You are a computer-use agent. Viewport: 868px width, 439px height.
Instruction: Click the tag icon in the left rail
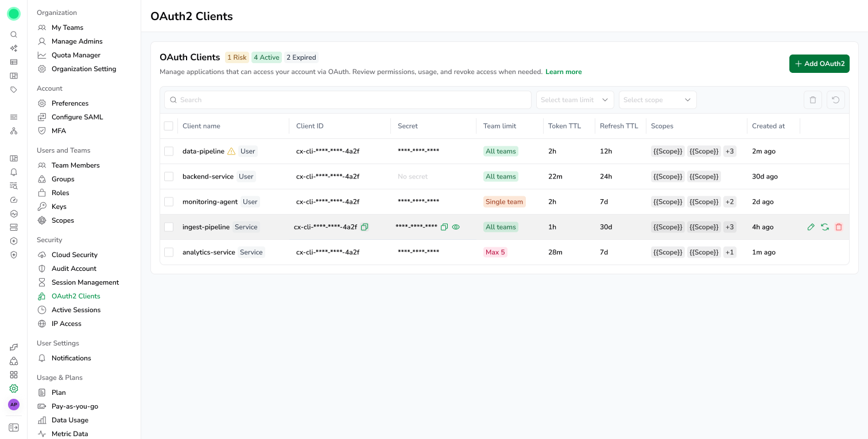pyautogui.click(x=14, y=90)
